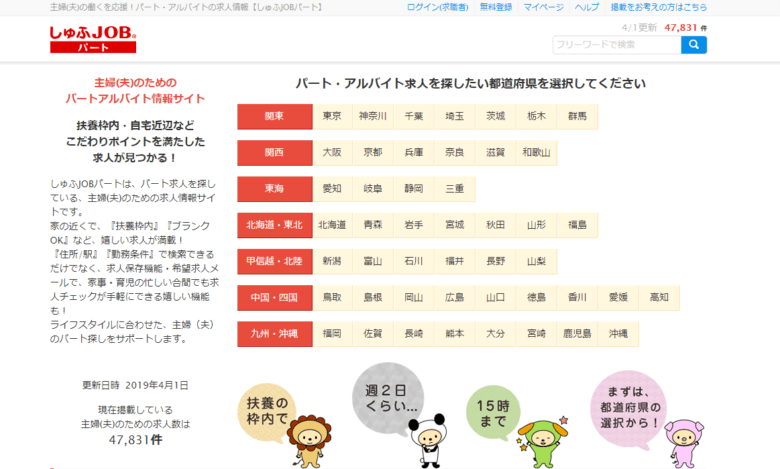Choose 茨城 prefecture
This screenshot has width=780, height=469.
tap(495, 116)
